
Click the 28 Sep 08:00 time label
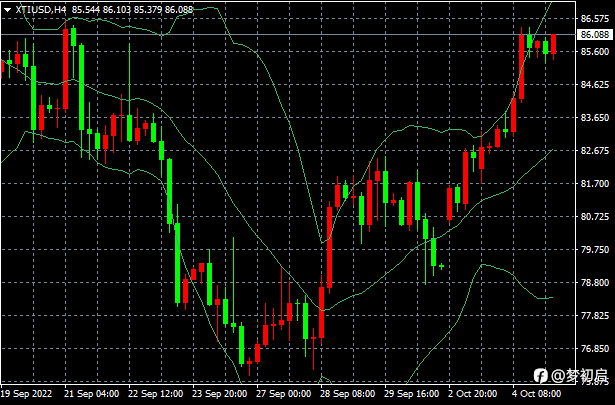click(x=348, y=393)
